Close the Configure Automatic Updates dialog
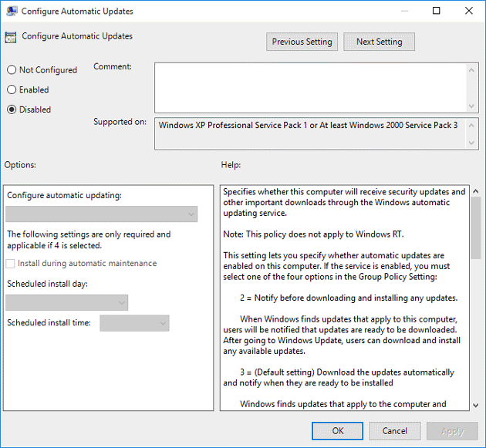This screenshot has height=448, width=486. tap(469, 12)
